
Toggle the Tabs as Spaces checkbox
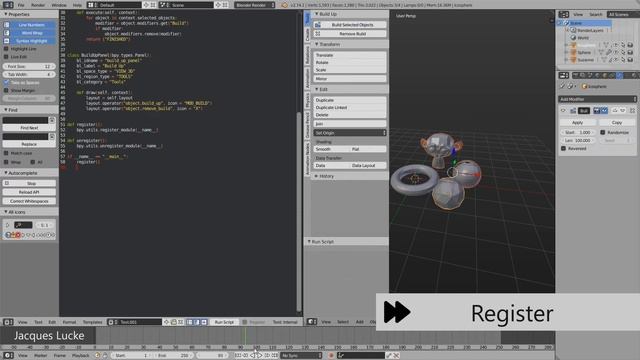6,82
